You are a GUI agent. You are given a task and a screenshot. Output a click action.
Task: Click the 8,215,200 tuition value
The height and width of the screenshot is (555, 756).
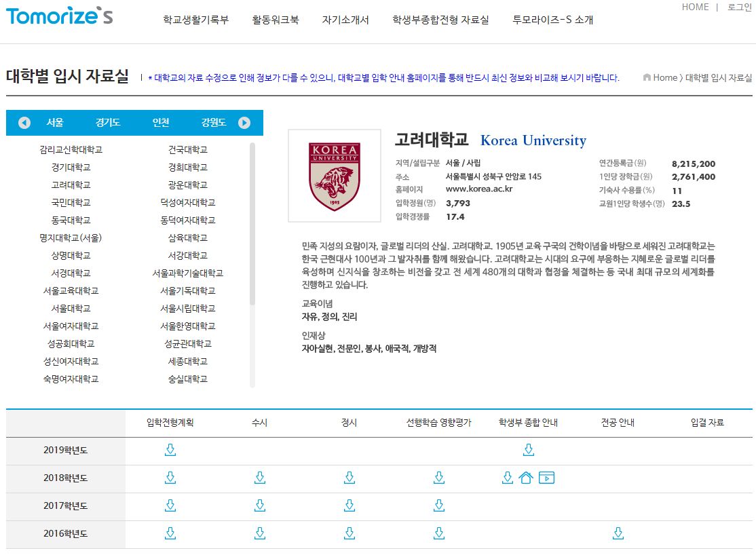694,164
